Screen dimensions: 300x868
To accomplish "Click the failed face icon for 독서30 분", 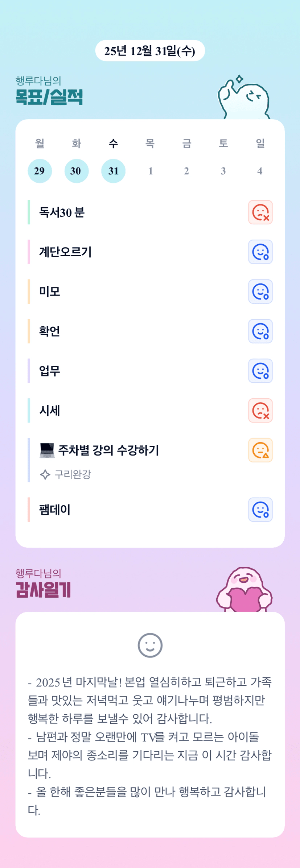I will tap(260, 212).
